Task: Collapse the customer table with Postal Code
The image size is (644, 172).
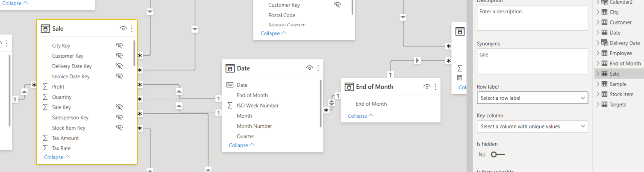Action: click(x=273, y=33)
